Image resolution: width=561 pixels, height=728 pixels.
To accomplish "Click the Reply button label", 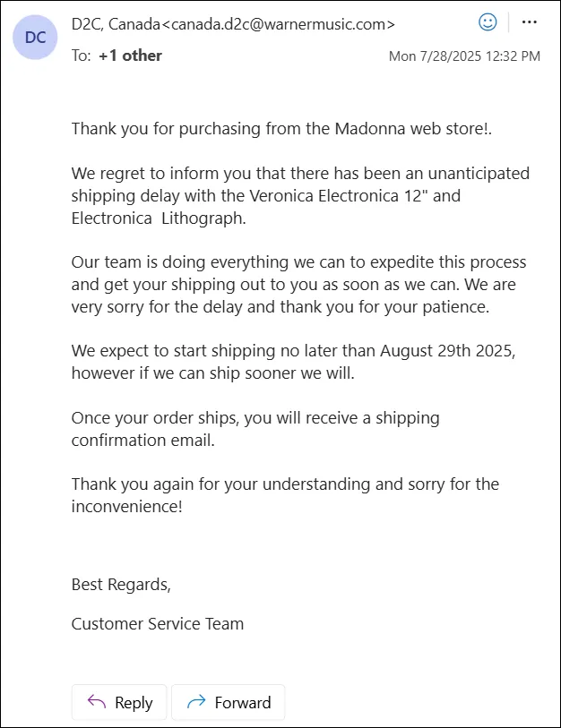I will click(x=134, y=703).
